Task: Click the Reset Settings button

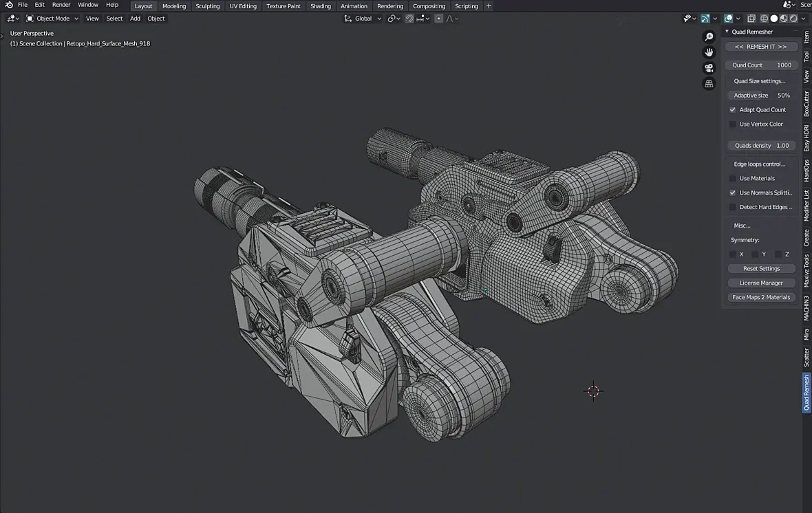Action: [x=761, y=269]
